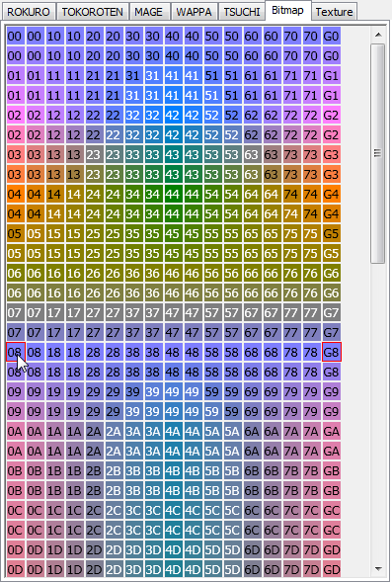
Task: Click the scrollbar down arrow
Action: (x=378, y=568)
